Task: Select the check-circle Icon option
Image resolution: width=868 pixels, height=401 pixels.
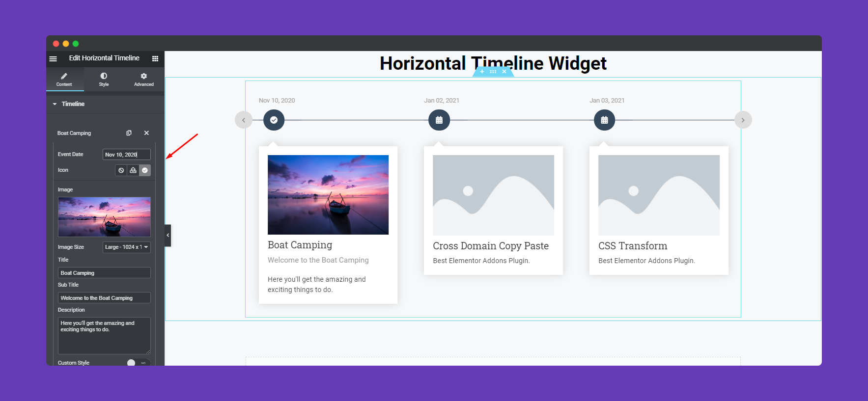Action: click(144, 170)
